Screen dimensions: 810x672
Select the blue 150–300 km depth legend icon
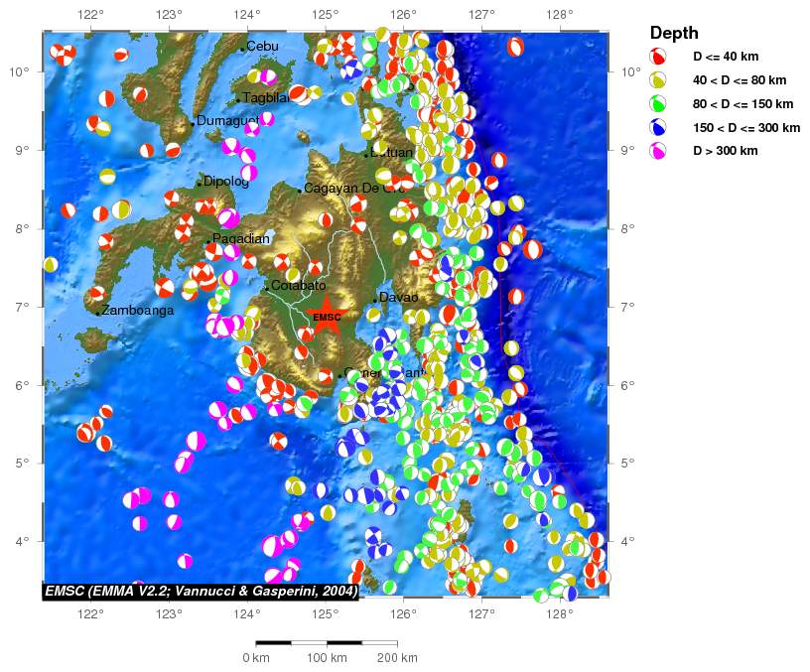tap(657, 128)
